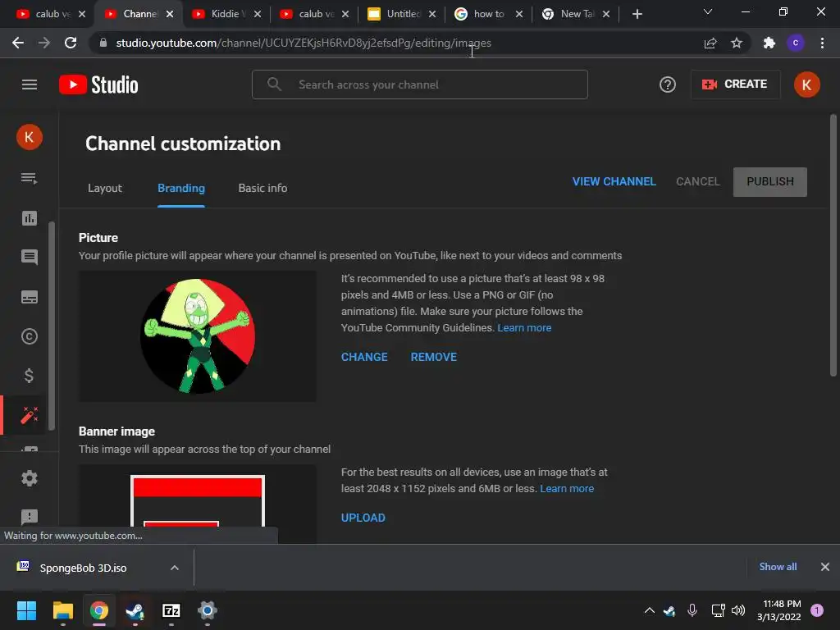Expand SpongeBob 3D.iso download options chevron
Viewport: 840px width, 630px height.
(x=174, y=568)
